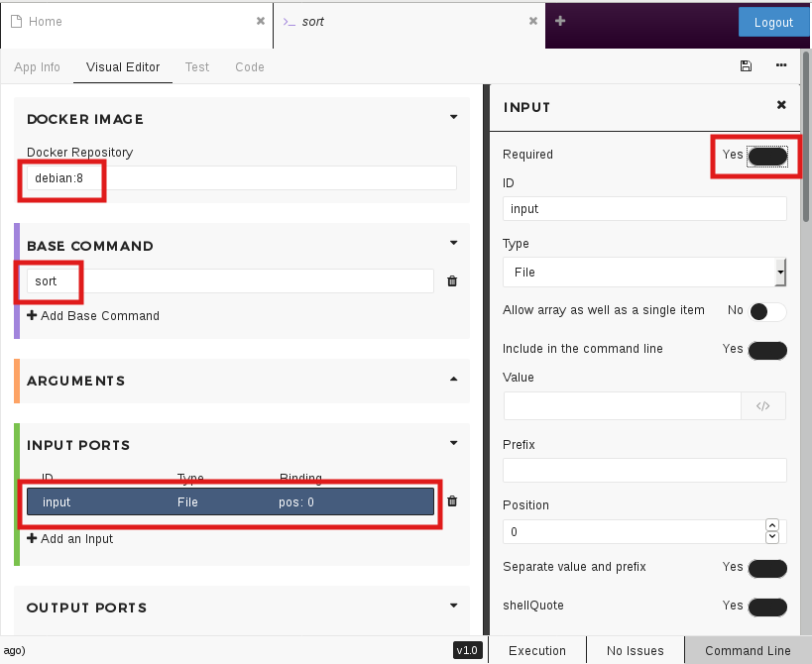Open the Type dropdown

tap(644, 272)
